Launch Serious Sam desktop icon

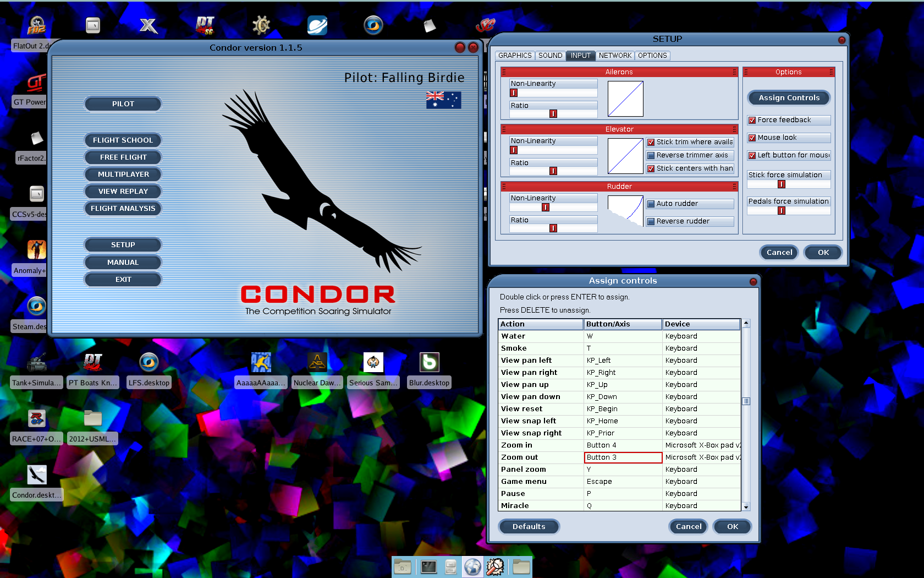click(373, 363)
